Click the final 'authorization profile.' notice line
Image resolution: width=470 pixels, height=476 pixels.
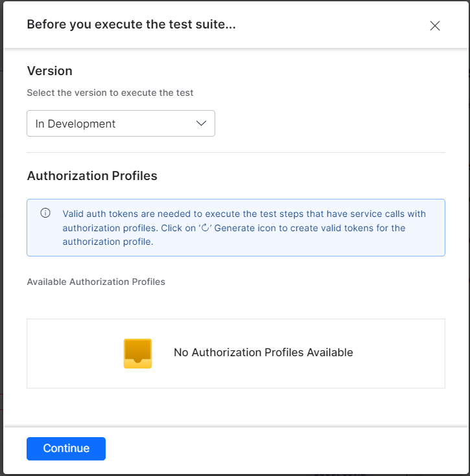coord(107,242)
